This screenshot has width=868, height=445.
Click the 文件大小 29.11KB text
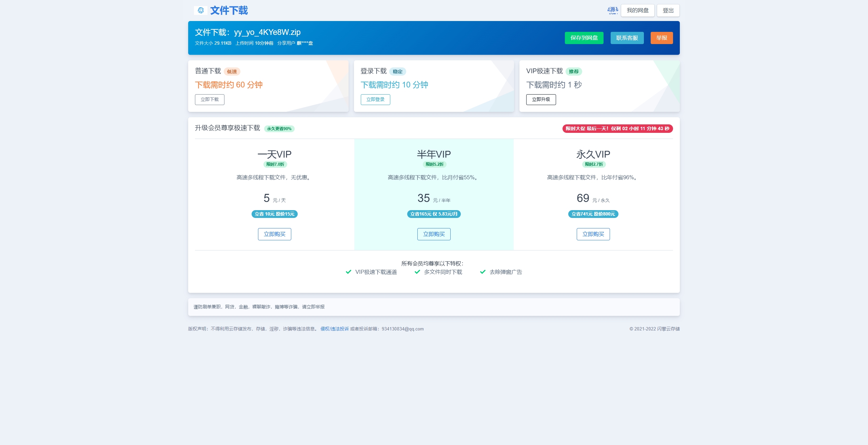(213, 43)
